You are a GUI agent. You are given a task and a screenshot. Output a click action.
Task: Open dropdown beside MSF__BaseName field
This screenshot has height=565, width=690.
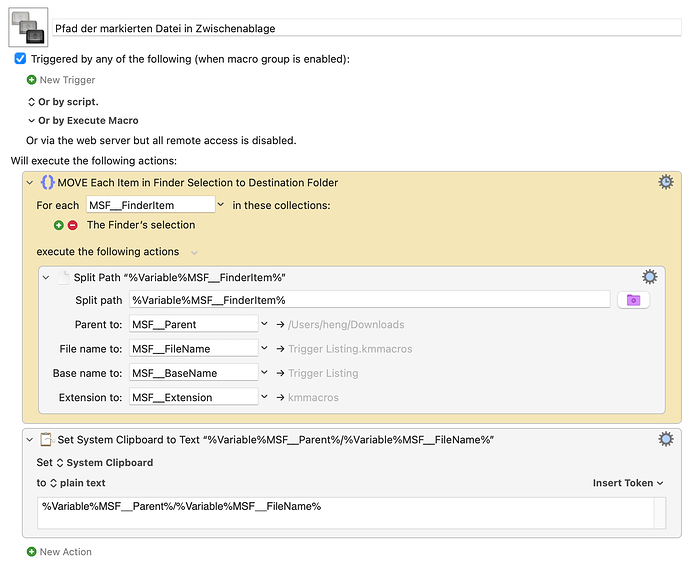click(264, 373)
